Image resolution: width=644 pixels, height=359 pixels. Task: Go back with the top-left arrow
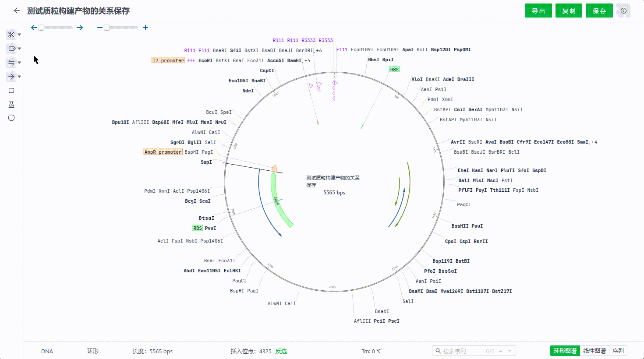[17, 11]
